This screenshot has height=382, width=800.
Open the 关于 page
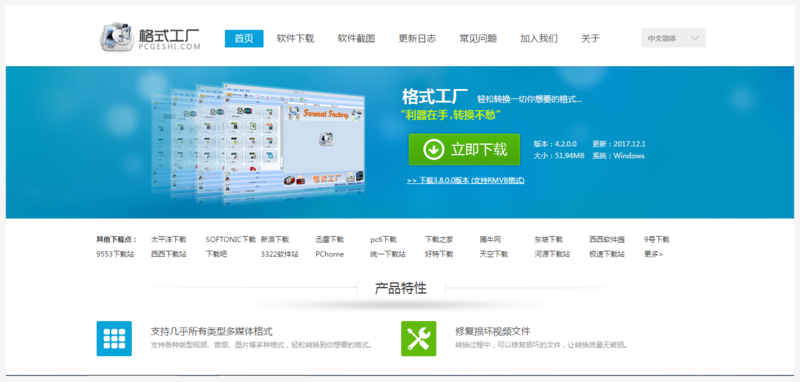click(x=590, y=38)
